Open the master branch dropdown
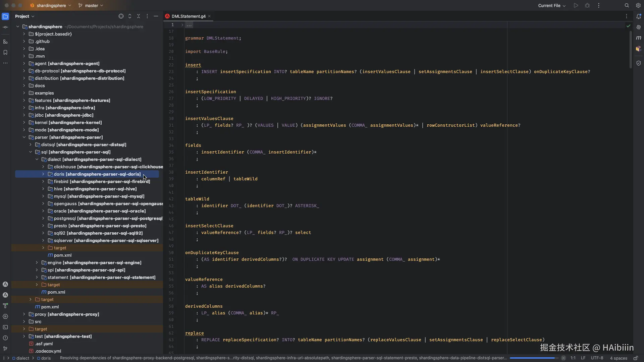This screenshot has height=362, width=644. [91, 5]
